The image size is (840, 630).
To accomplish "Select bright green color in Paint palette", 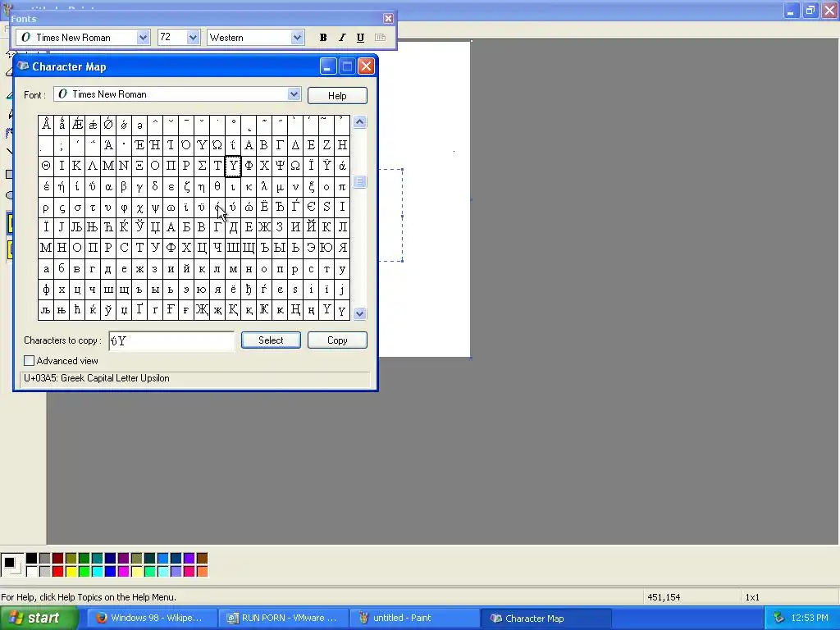I will (x=84, y=572).
